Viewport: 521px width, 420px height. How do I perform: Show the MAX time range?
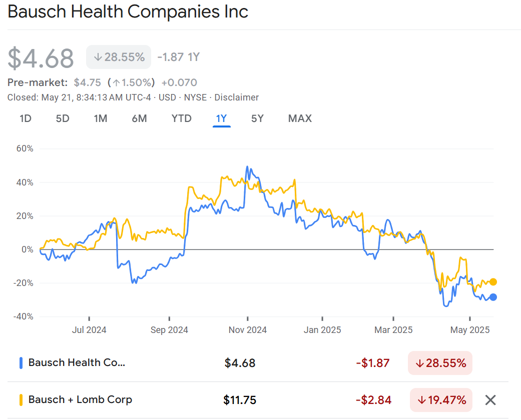tap(300, 118)
